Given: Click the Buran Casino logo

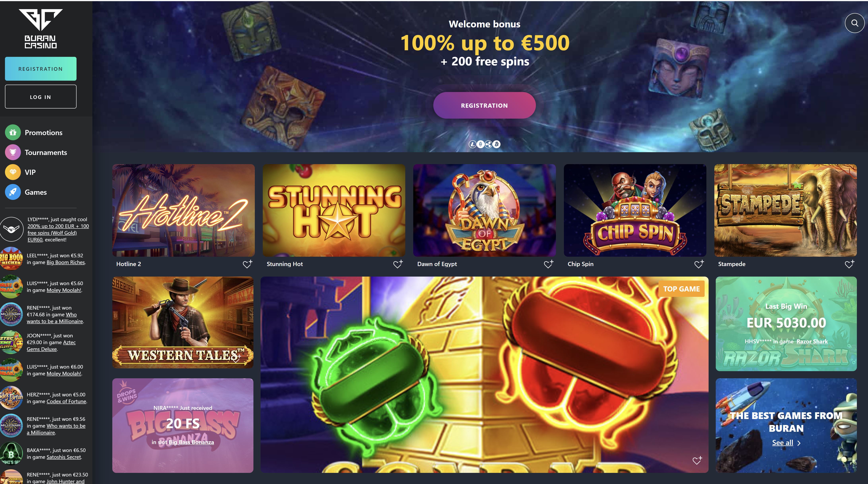Looking at the screenshot, I should coord(40,29).
